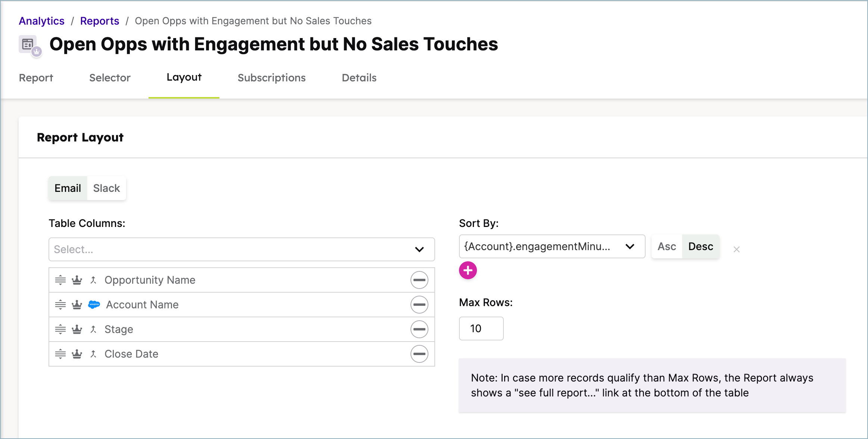
Task: Click Stage column label
Action: (x=119, y=329)
